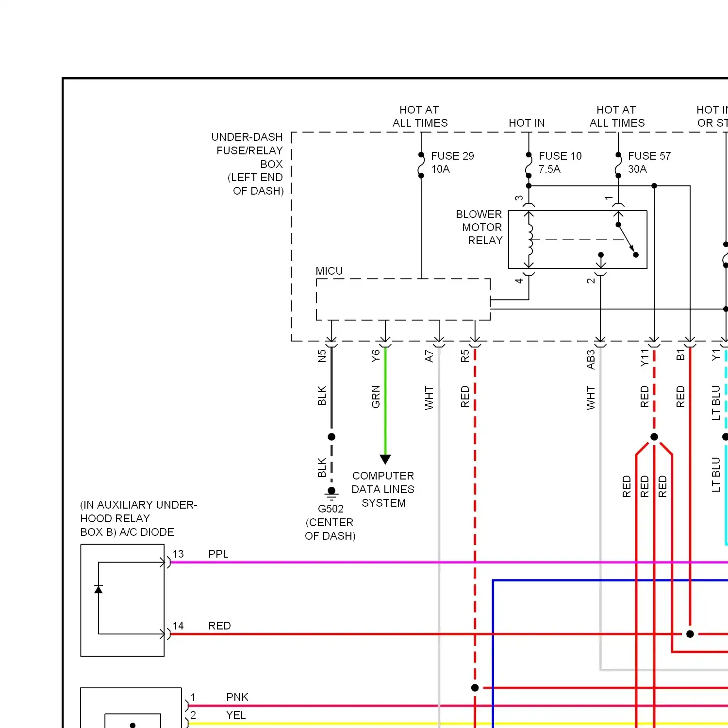Click the "BLK" label just above G502
This screenshot has width=728, height=728.
322,468
